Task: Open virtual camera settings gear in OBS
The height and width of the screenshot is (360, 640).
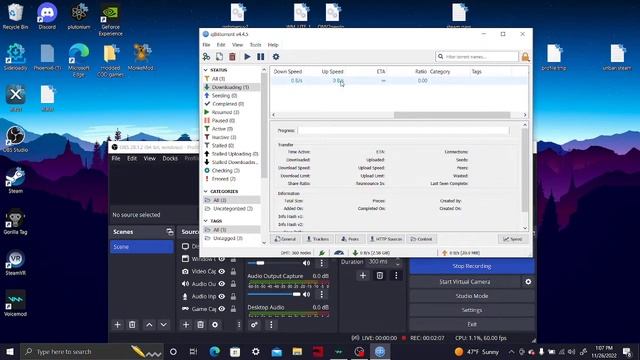Action: coord(528,282)
